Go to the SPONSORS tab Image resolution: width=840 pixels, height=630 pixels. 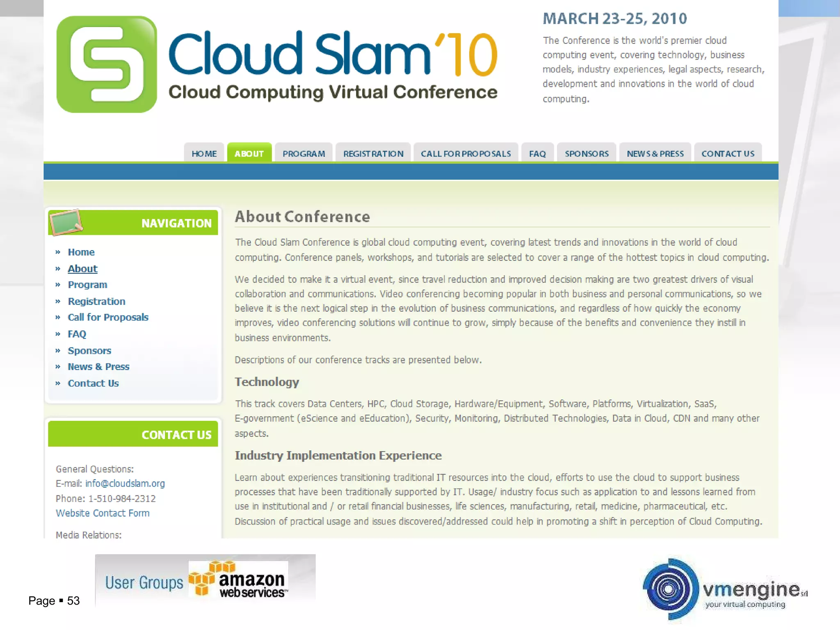(587, 154)
